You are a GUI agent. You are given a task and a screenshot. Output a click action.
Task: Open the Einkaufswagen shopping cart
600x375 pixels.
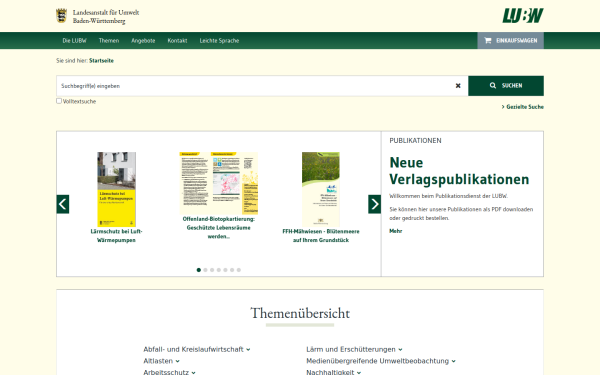pos(510,41)
